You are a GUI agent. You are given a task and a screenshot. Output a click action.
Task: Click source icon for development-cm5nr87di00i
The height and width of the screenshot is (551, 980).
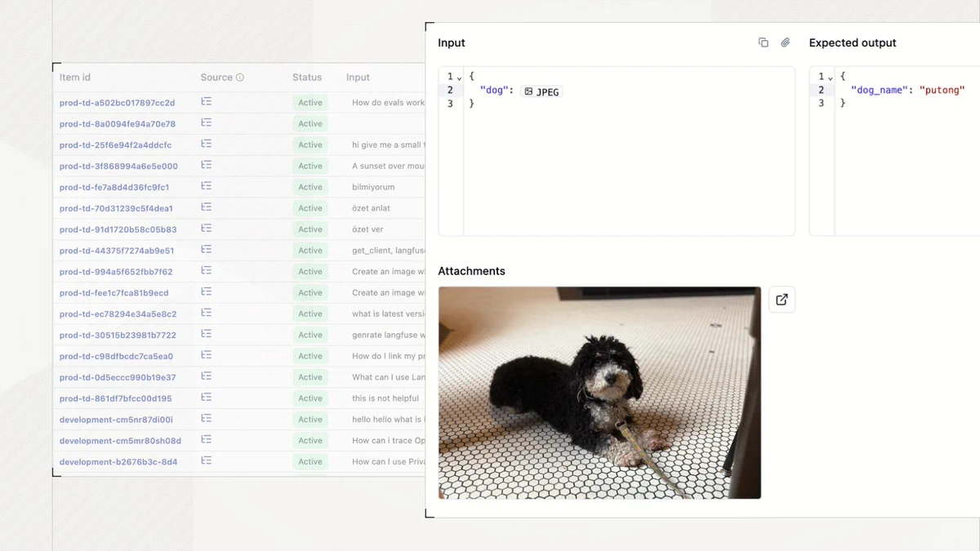(207, 419)
